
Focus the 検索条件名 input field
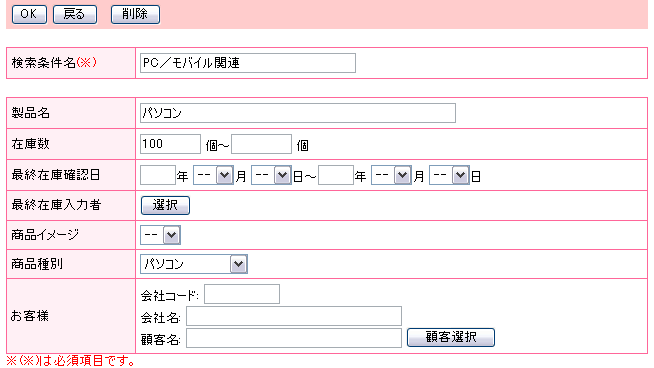pyautogui.click(x=248, y=63)
